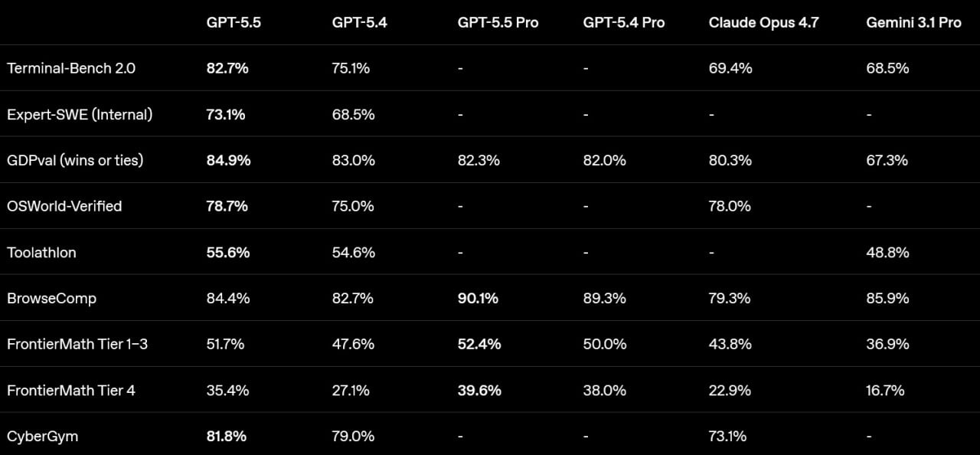Click the bold 90.1% BrowseComp score
This screenshot has height=455, width=980.
tap(478, 298)
